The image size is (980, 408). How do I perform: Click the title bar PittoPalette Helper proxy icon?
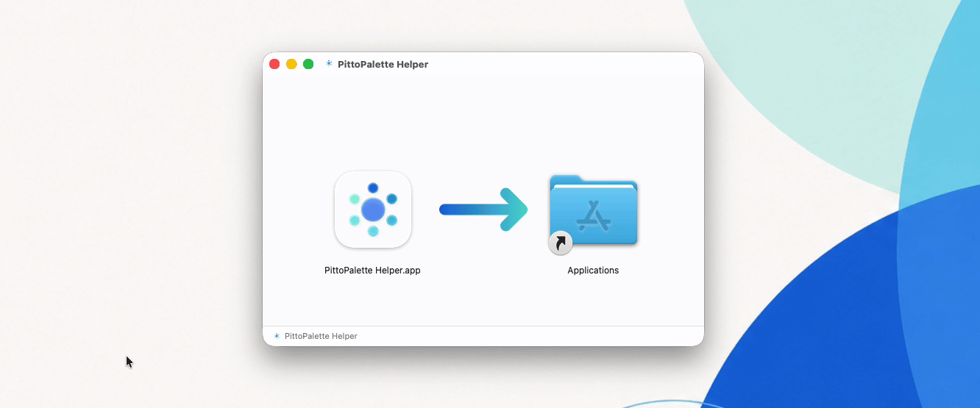click(329, 64)
